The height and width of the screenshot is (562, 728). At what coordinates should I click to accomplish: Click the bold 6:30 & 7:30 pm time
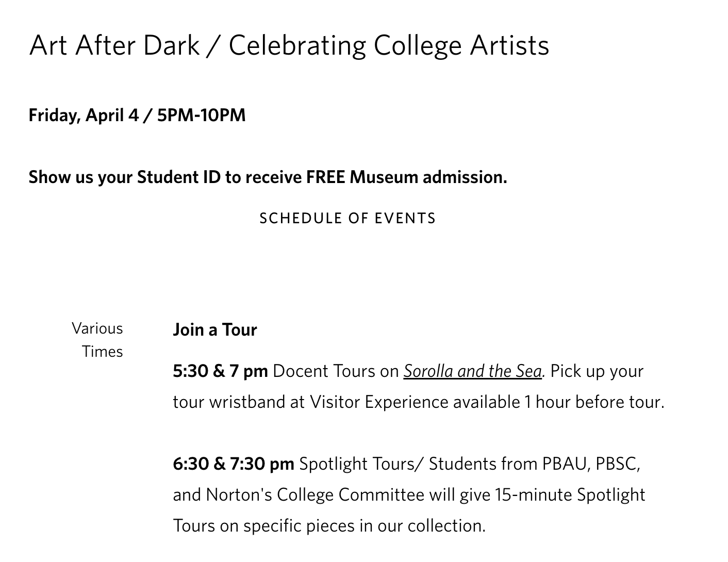pyautogui.click(x=233, y=464)
